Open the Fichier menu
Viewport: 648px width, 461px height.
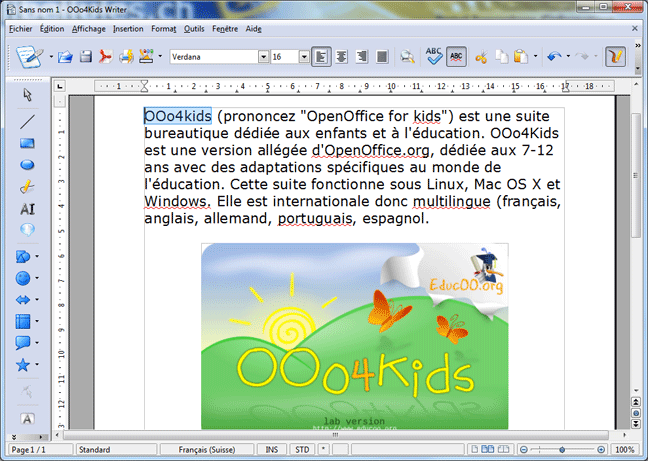[21, 29]
